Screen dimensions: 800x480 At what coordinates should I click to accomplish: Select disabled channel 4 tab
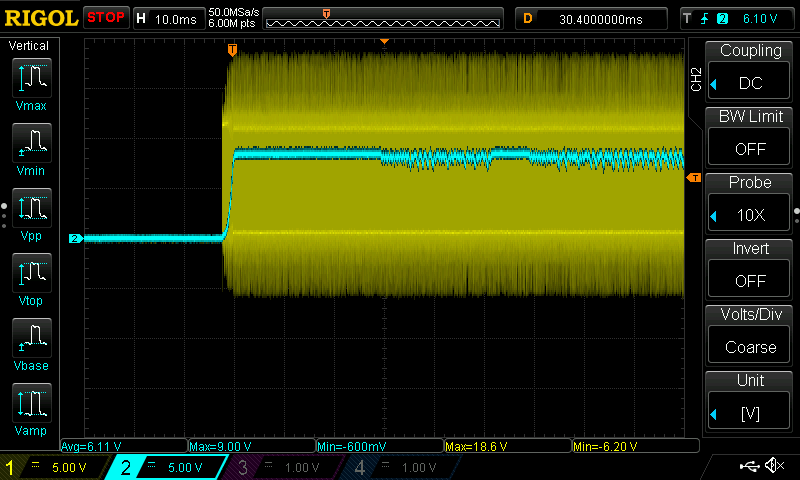(401, 467)
